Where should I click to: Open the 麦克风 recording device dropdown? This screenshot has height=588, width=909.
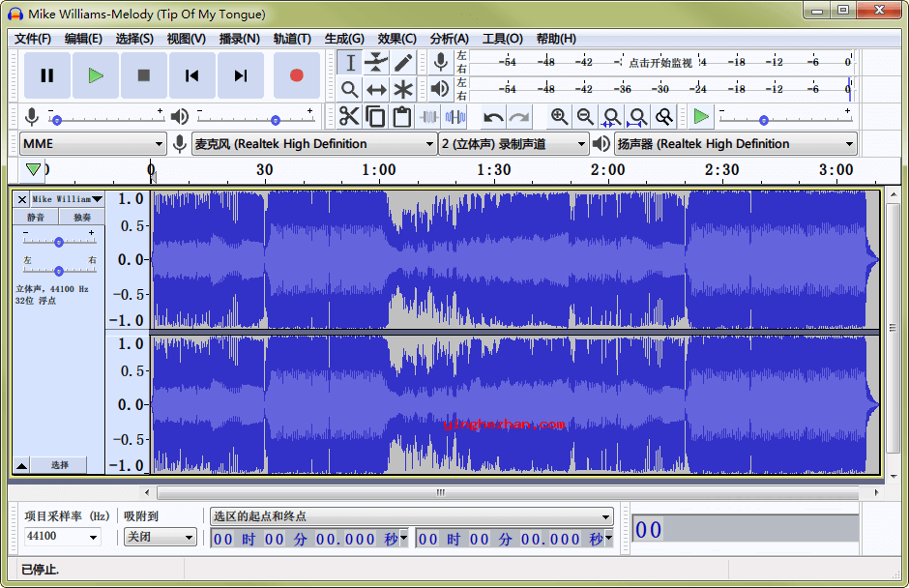pyautogui.click(x=313, y=144)
